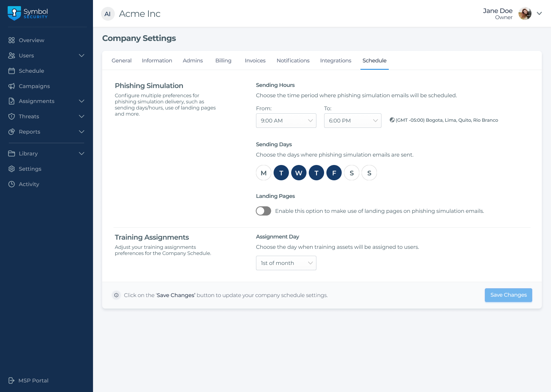Switch to the Integrations tab

[336, 60]
